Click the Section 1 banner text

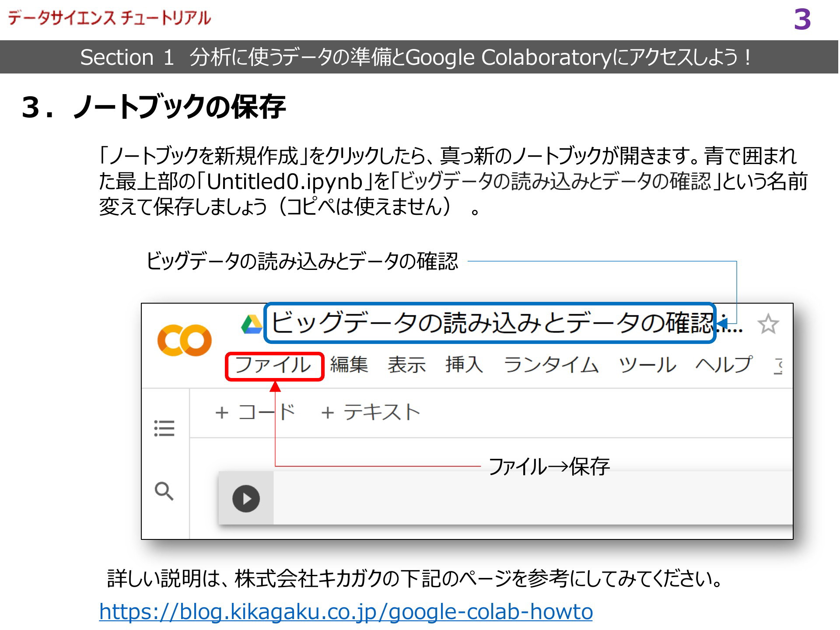pyautogui.click(x=415, y=57)
